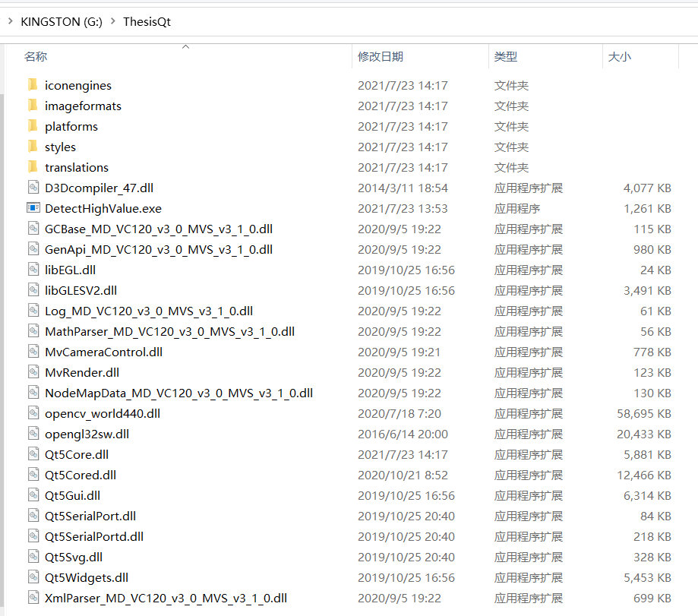This screenshot has height=616, width=698.
Task: Click the Qt5SerialPort.dll file icon
Action: [x=33, y=516]
